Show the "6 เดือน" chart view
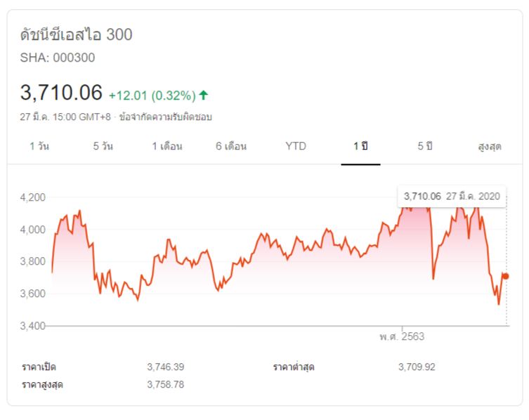The image size is (529, 420). point(231,146)
